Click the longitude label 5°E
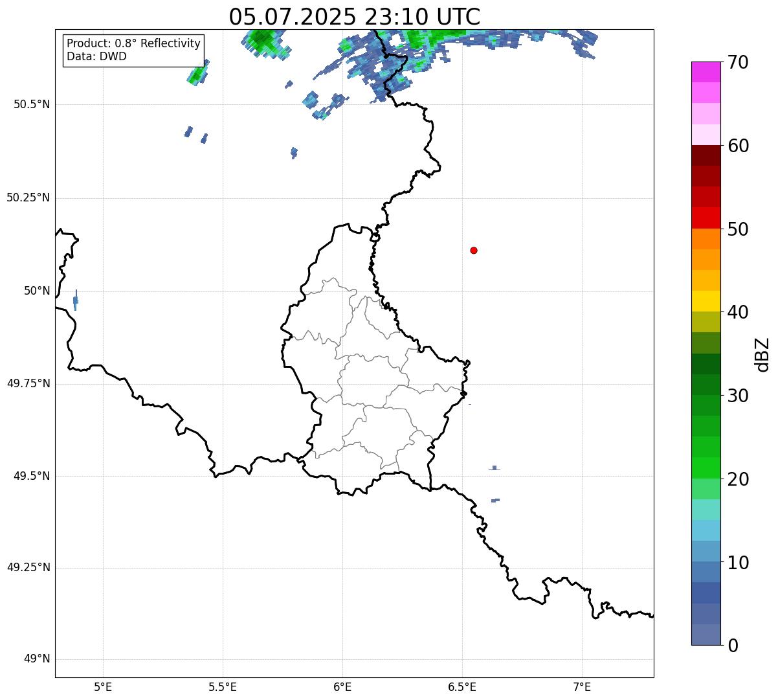The height and width of the screenshot is (700, 778). (x=104, y=686)
